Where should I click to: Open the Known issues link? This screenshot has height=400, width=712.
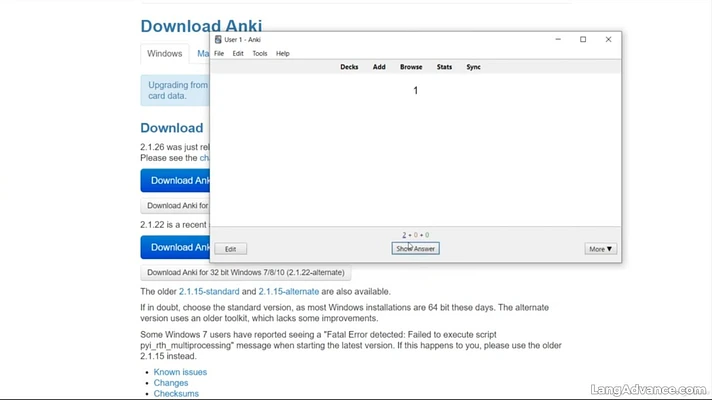(180, 372)
